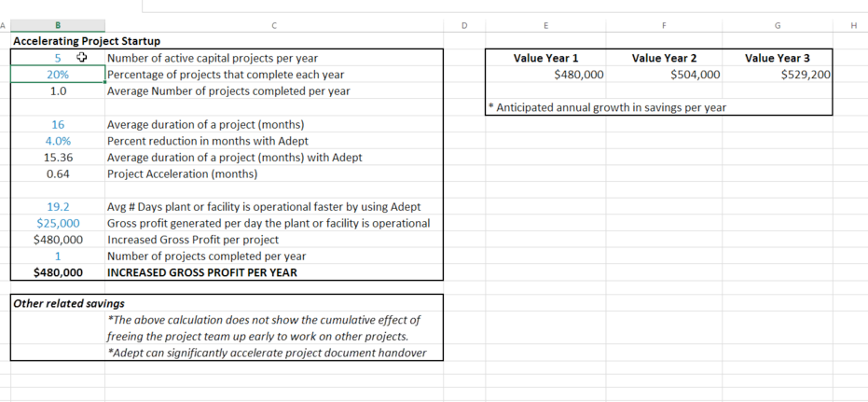The width and height of the screenshot is (868, 402).
Task: Select the 'Value Year 2' header cell
Action: click(x=664, y=58)
